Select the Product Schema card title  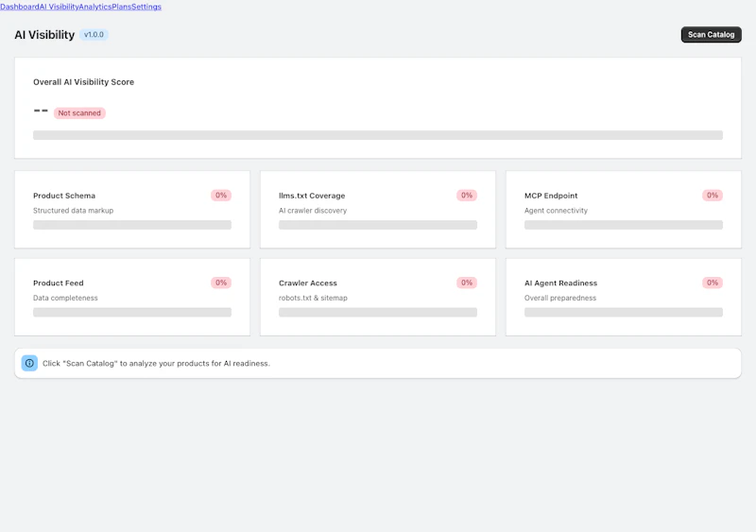(x=64, y=196)
